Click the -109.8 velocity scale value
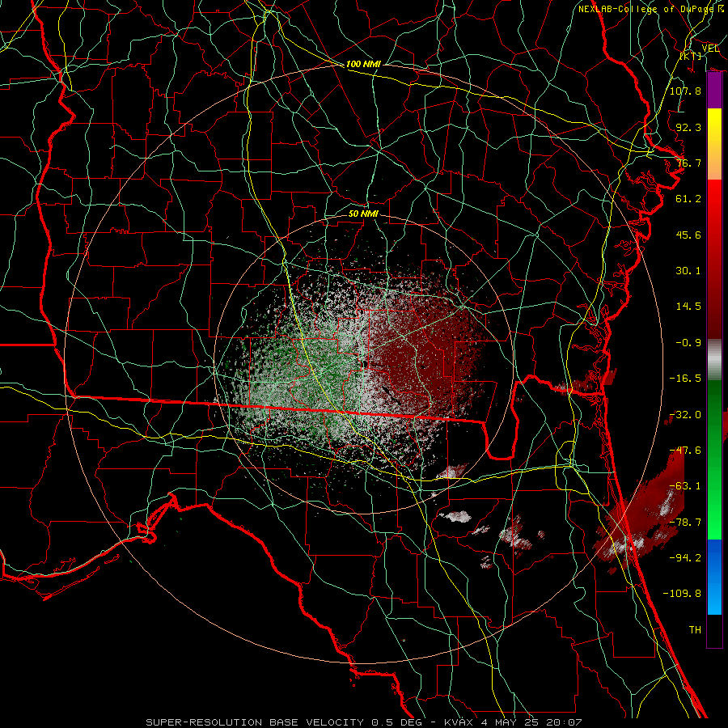 point(682,594)
